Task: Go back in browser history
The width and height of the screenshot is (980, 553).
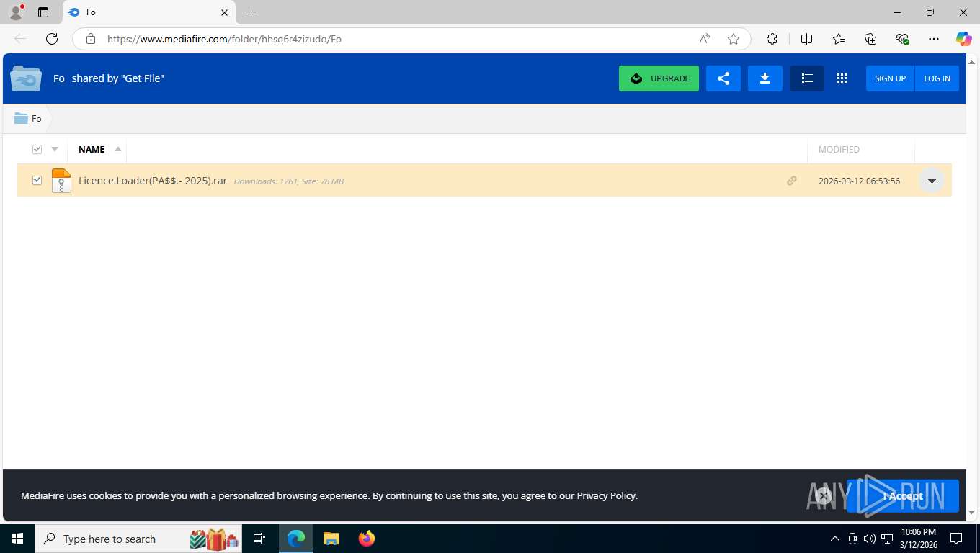Action: [20, 39]
